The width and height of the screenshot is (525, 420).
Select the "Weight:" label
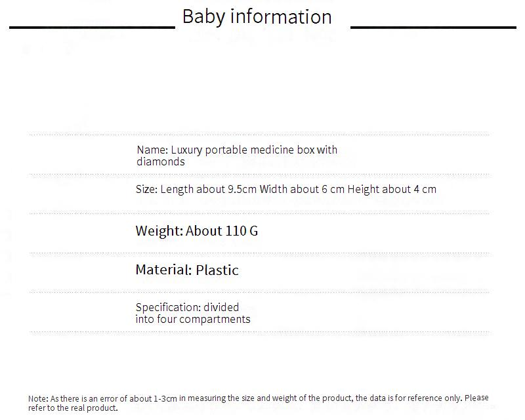pos(159,231)
